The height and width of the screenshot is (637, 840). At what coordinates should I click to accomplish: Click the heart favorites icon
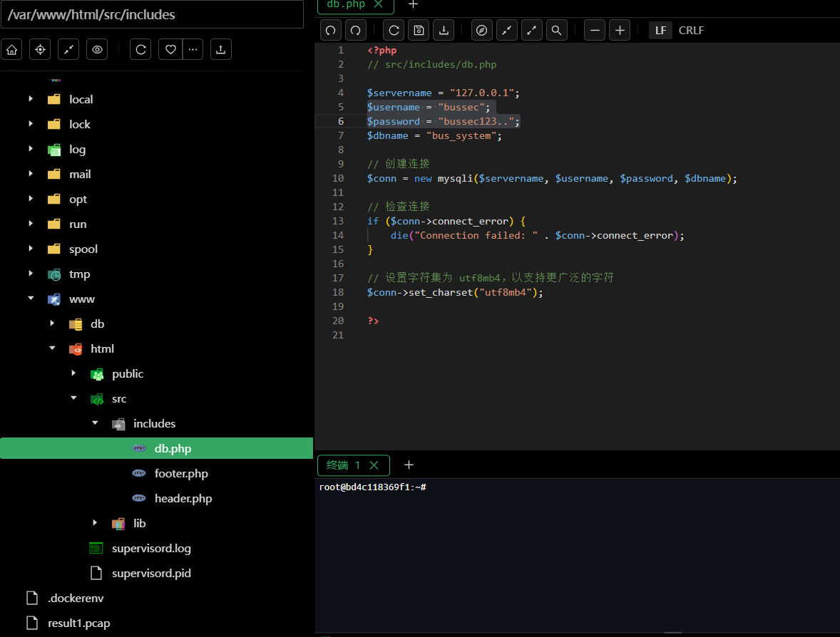click(x=170, y=49)
